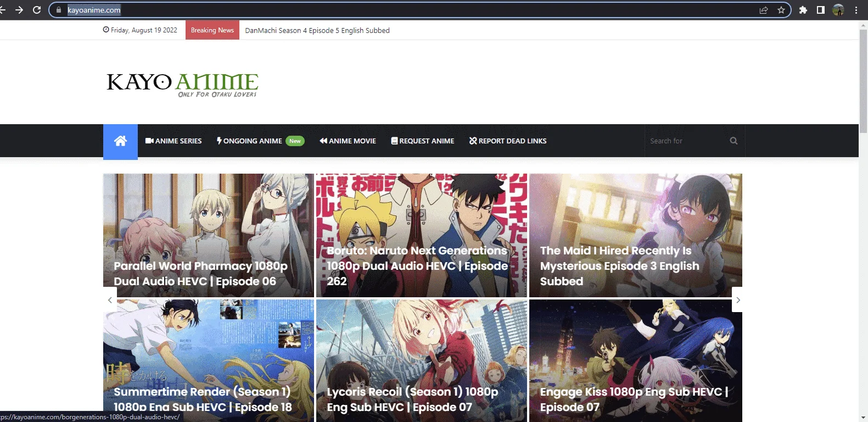This screenshot has width=868, height=422.
Task: Click the Breaking News label
Action: [212, 30]
